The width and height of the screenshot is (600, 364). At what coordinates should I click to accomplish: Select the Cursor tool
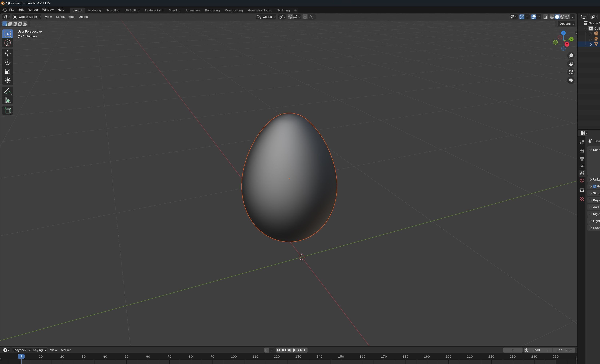click(7, 43)
